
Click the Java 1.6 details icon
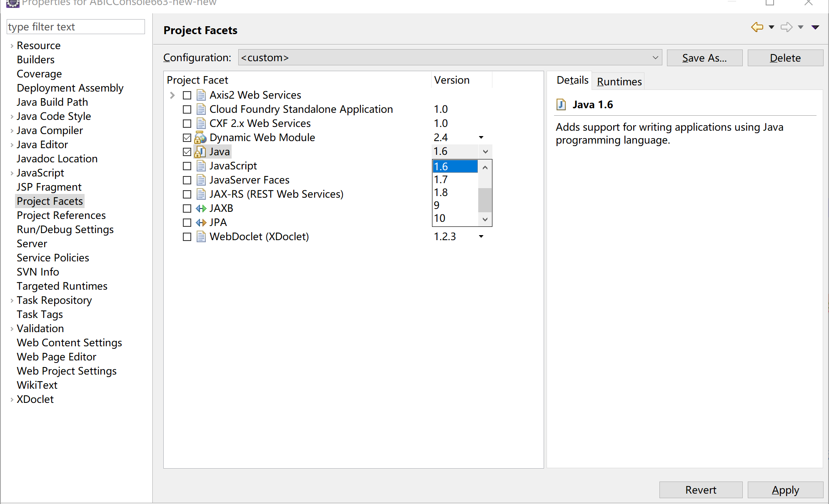click(x=561, y=104)
